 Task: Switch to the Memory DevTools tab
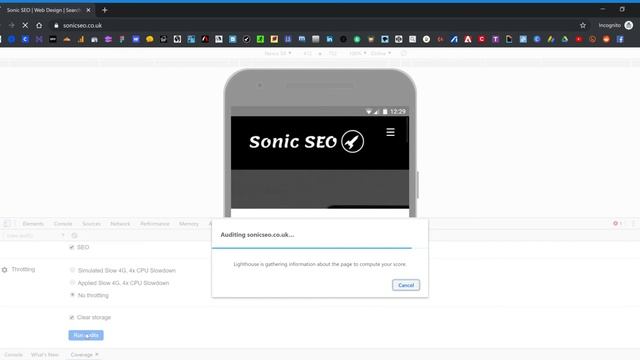point(189,224)
